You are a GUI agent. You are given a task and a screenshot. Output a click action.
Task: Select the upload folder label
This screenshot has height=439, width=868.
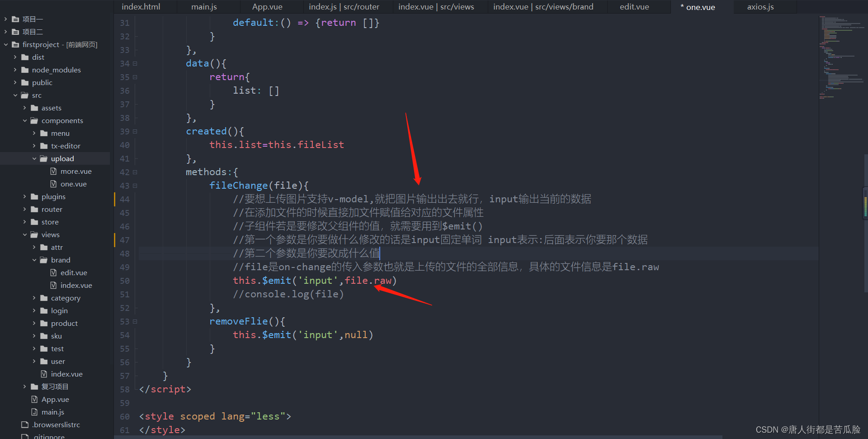coord(62,158)
